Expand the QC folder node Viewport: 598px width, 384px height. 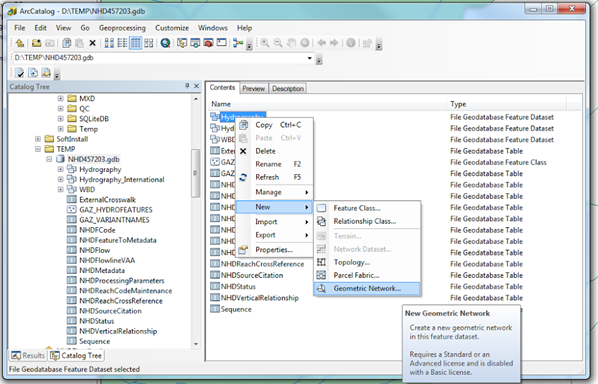[61, 109]
